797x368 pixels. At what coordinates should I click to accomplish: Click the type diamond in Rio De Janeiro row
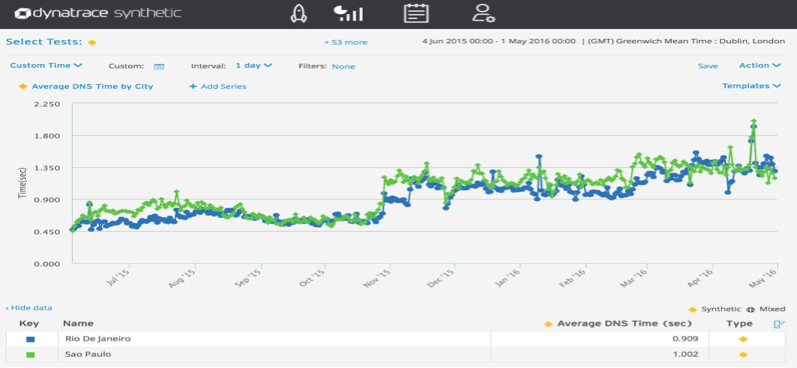(x=743, y=339)
